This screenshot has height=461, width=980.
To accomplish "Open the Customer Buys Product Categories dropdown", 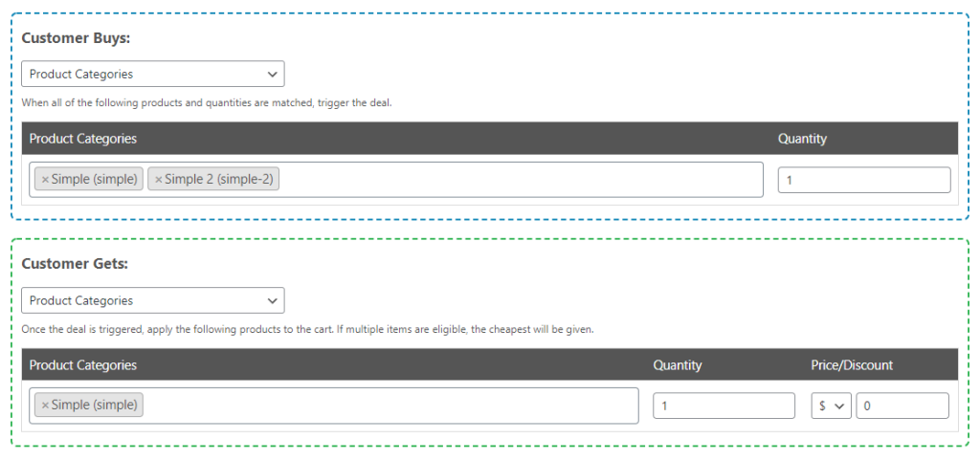I will pyautogui.click(x=152, y=74).
